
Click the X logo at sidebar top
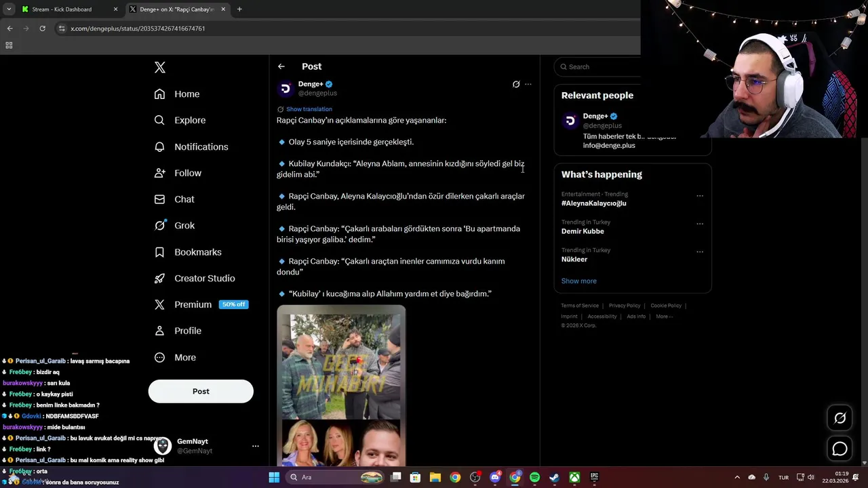click(159, 67)
